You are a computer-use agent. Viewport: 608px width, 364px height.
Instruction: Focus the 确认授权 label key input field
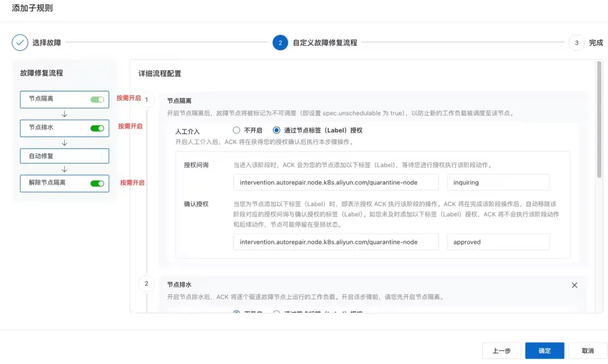click(x=336, y=242)
